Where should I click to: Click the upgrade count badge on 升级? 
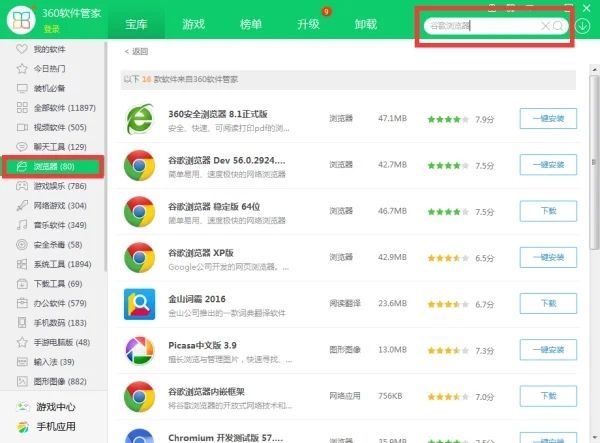(x=326, y=12)
